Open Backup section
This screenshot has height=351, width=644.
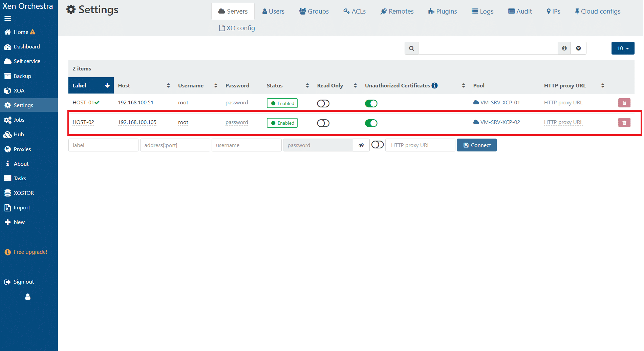click(x=18, y=76)
